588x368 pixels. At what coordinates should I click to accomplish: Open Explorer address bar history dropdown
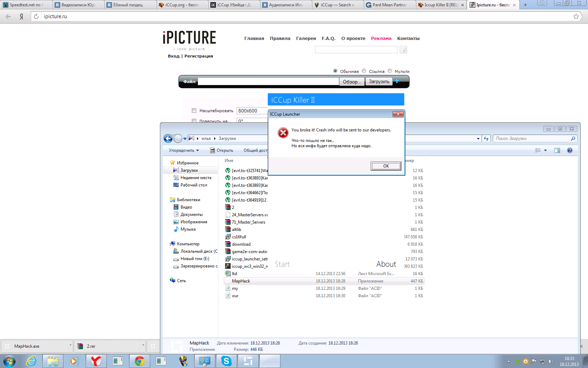point(478,139)
